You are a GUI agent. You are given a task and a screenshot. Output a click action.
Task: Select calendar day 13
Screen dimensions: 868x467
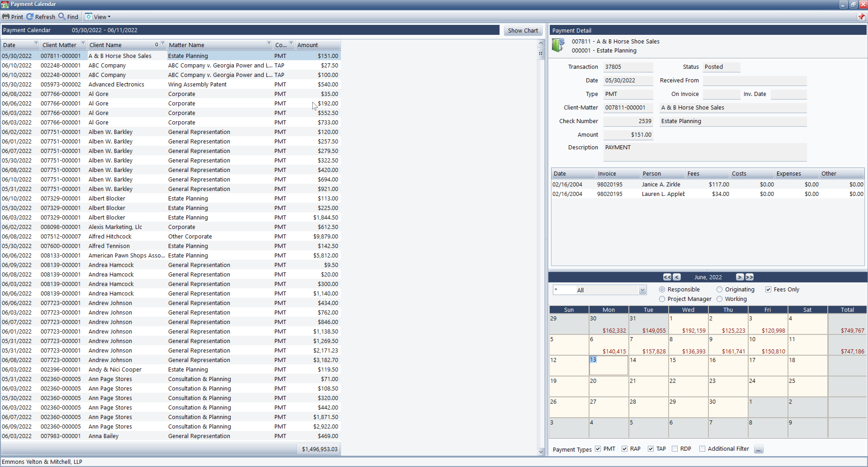tap(609, 365)
